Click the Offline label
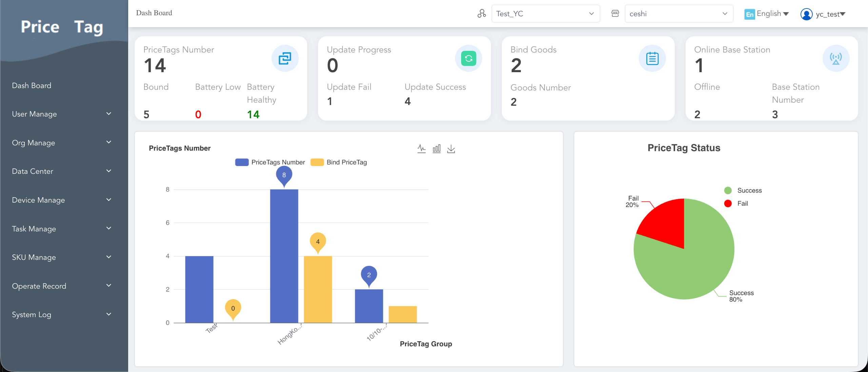Screen dimensions: 868x372 click(x=707, y=87)
